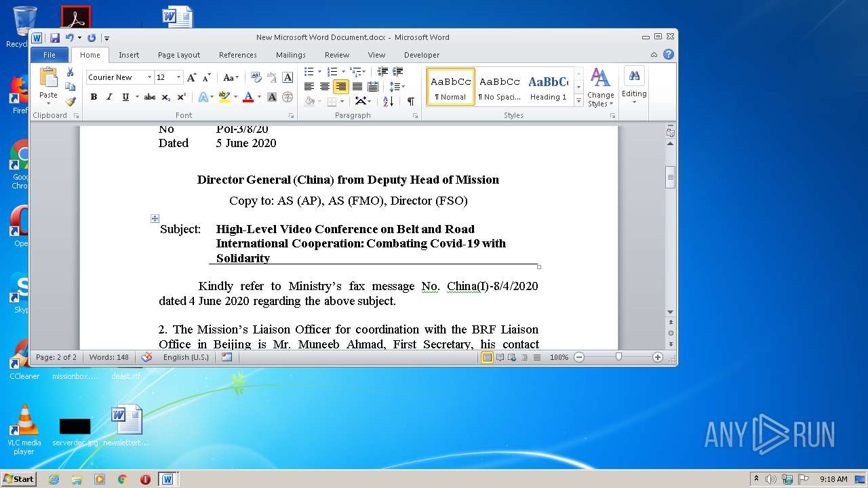Switch to the Developer tab
Image resolution: width=868 pixels, height=488 pixels.
422,55
